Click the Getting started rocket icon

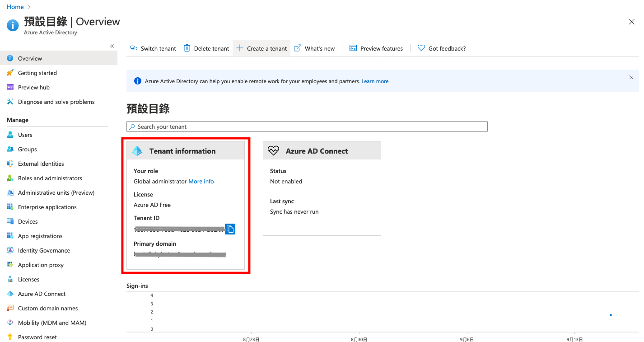[10, 73]
